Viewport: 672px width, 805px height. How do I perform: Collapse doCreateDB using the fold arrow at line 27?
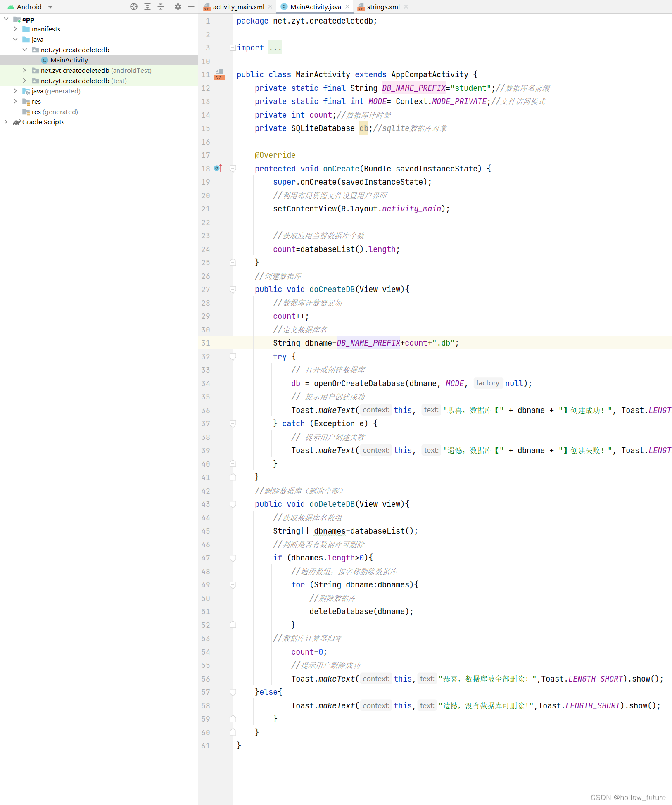click(x=233, y=290)
